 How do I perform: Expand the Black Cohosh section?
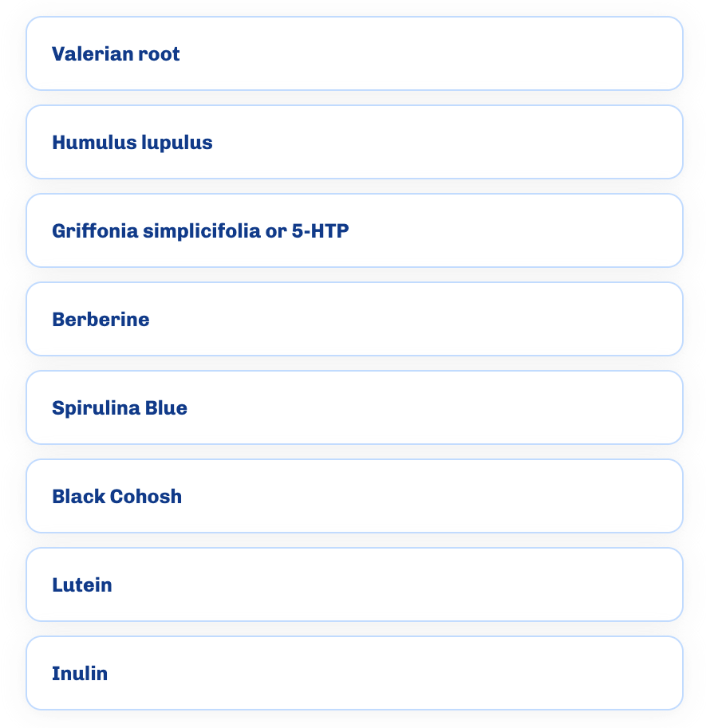click(x=354, y=496)
